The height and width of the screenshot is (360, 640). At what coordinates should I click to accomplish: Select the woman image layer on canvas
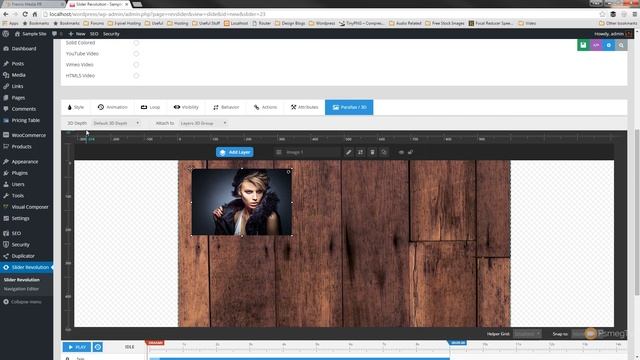(x=242, y=202)
